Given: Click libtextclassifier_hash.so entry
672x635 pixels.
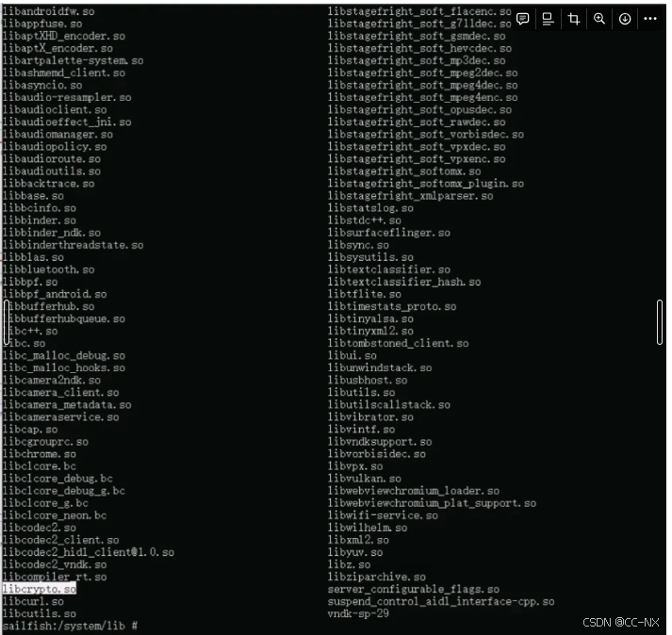Looking at the screenshot, I should tap(404, 283).
